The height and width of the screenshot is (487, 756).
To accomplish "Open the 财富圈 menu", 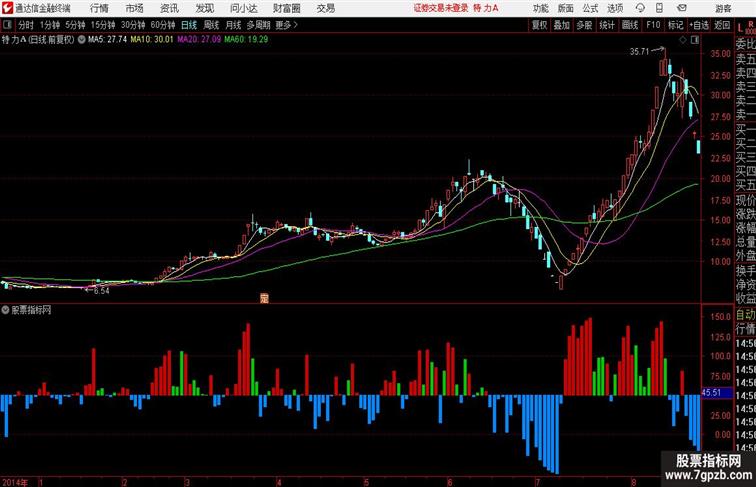I will (x=287, y=8).
